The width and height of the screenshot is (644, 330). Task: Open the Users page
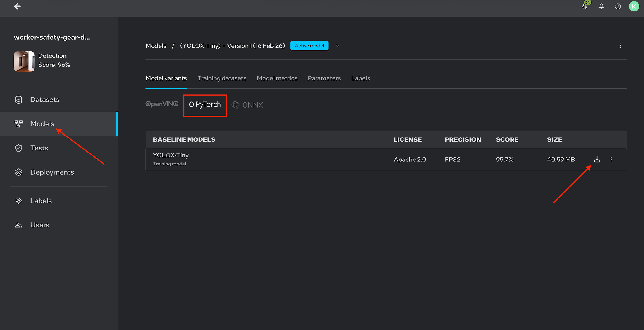[40, 225]
